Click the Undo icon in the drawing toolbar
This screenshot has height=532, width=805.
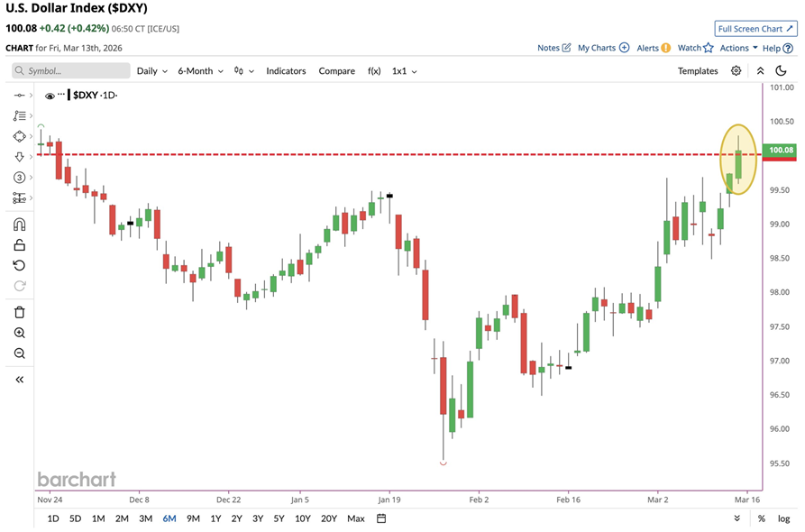pos(19,265)
